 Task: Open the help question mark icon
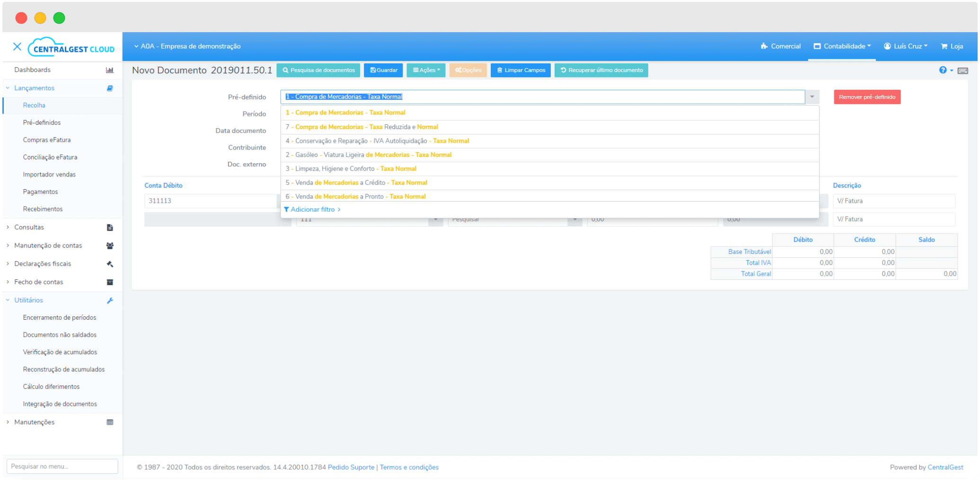click(x=943, y=70)
